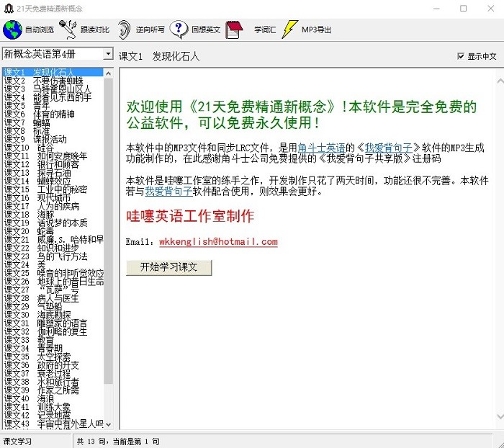Click the lightning bolt icon for MP3导出

289,30
